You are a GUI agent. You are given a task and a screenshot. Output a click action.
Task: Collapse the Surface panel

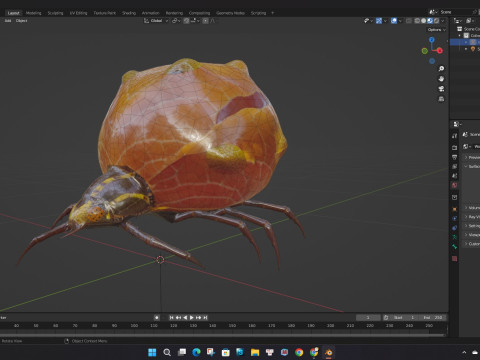pyautogui.click(x=472, y=166)
